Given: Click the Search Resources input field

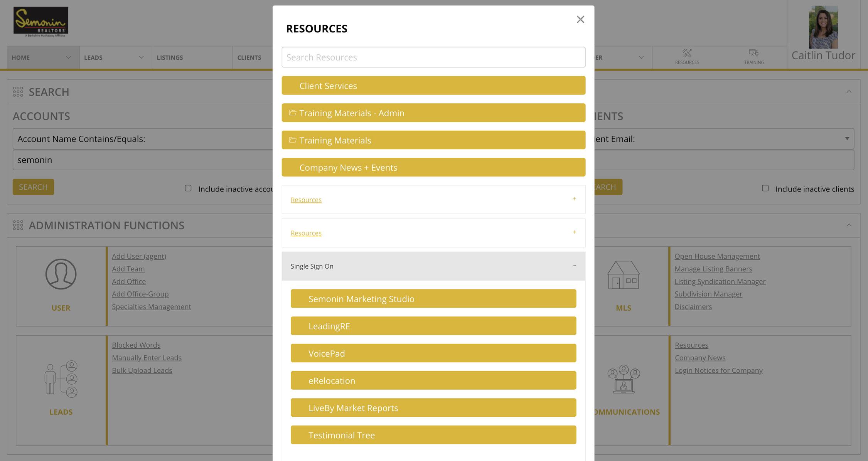Looking at the screenshot, I should (433, 57).
